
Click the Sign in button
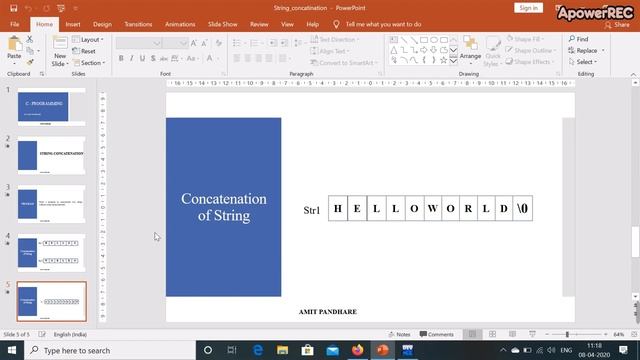pos(529,8)
